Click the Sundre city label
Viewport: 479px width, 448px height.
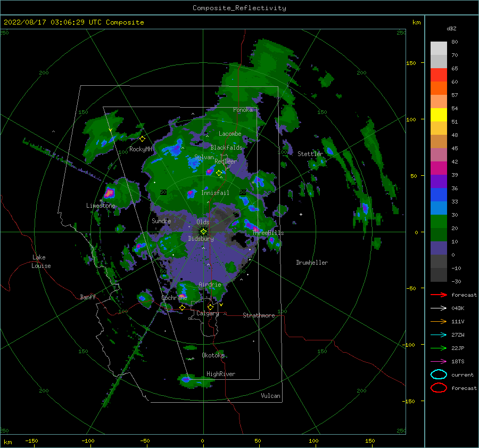click(161, 221)
